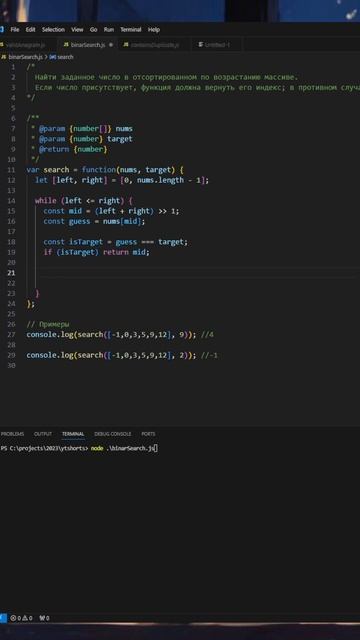Click console.log call ending with //4
The height and width of the screenshot is (640, 360).
[120, 335]
